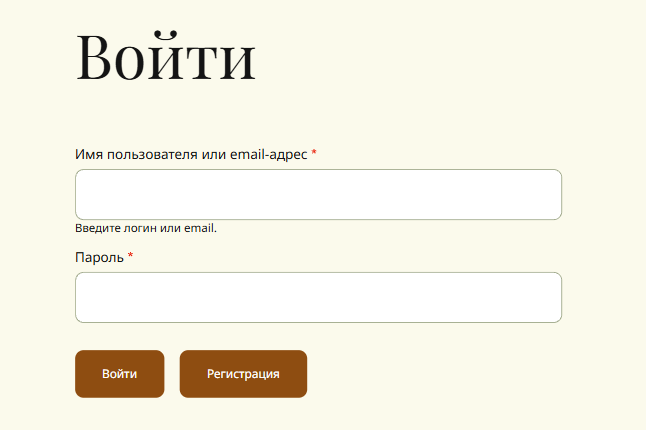Place cursor in the field under Пароль
The height and width of the screenshot is (430, 646).
click(318, 297)
